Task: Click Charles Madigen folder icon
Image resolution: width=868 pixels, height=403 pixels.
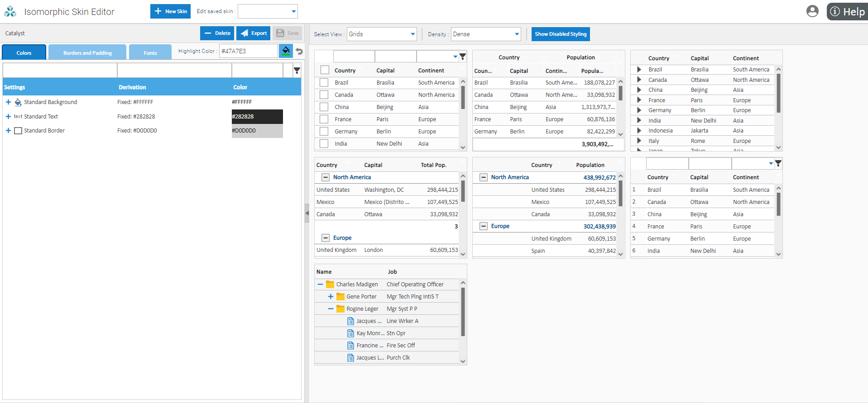Action: pyautogui.click(x=330, y=284)
